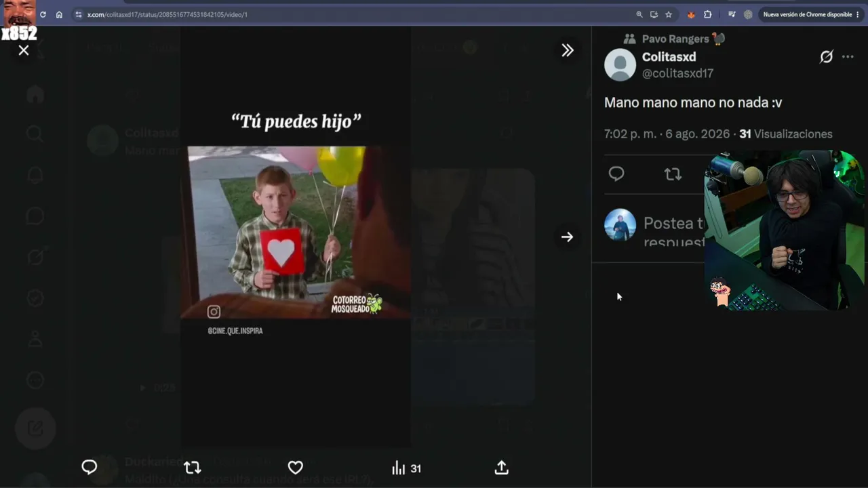Open the Colitasxd profile avatar
Screen dimensions: 868x488
tap(620, 65)
